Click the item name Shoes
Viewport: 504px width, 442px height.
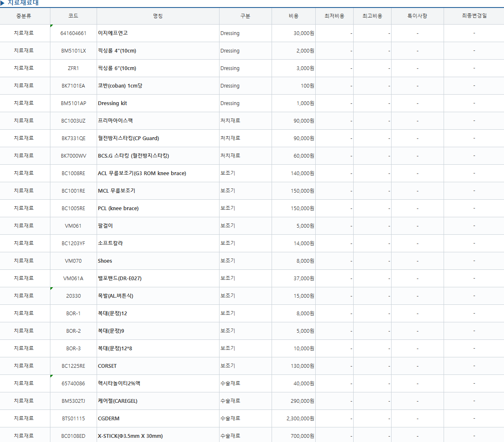(105, 261)
